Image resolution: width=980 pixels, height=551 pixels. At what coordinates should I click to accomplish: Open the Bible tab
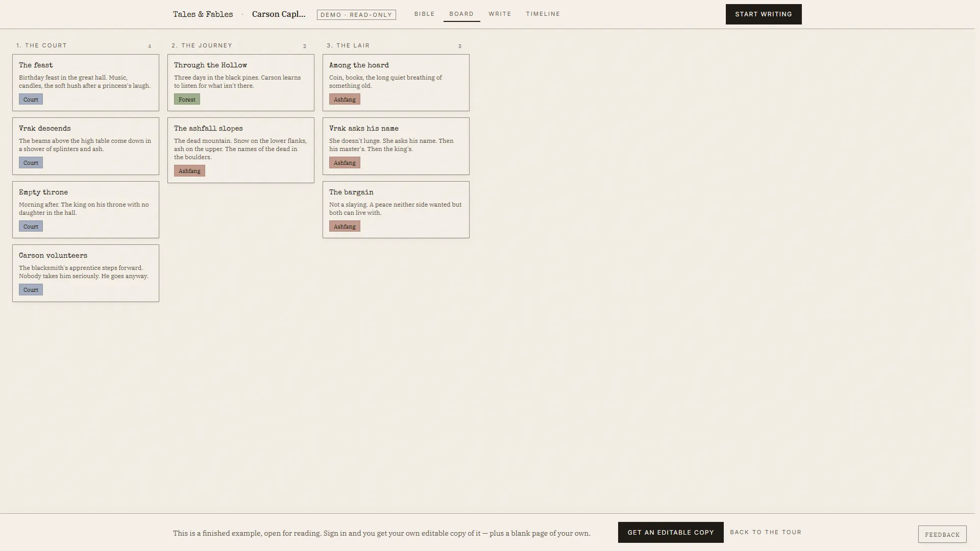424,14
